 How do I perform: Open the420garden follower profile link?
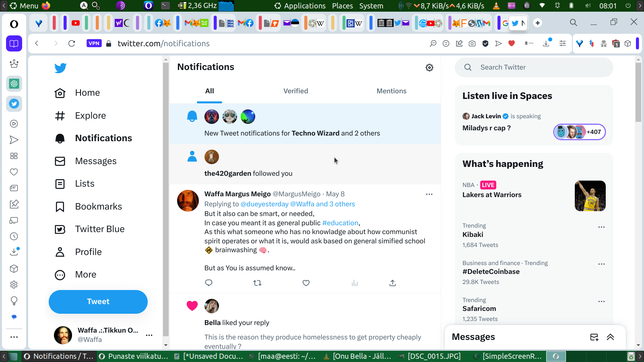click(x=228, y=173)
